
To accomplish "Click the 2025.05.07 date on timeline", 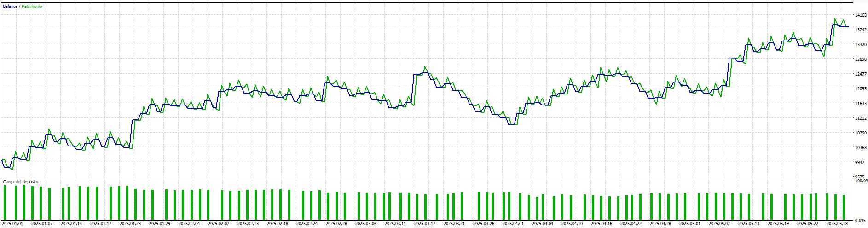I will point(719,224).
